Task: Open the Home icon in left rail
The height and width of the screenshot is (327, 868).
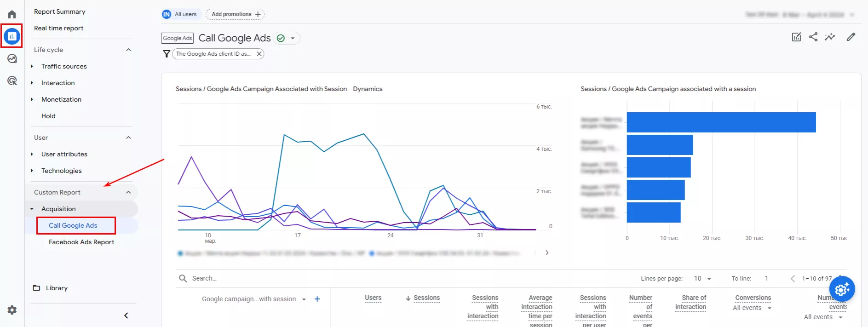Action: [x=12, y=14]
